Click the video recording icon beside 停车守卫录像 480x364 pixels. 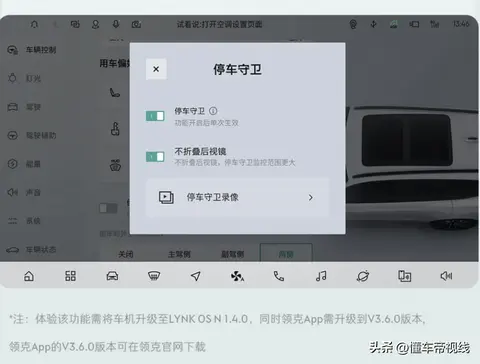[166, 197]
